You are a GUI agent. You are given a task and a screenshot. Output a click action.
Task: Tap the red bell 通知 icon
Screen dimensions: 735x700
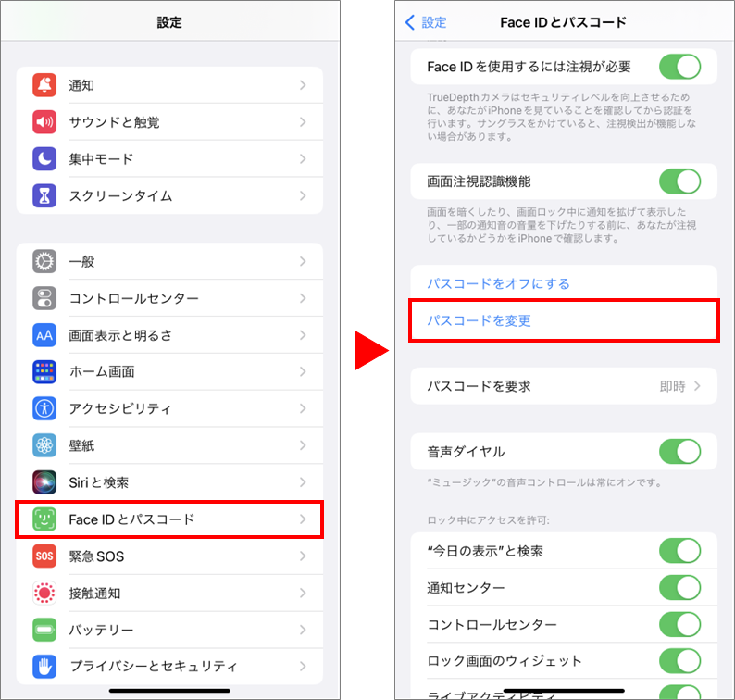[44, 85]
